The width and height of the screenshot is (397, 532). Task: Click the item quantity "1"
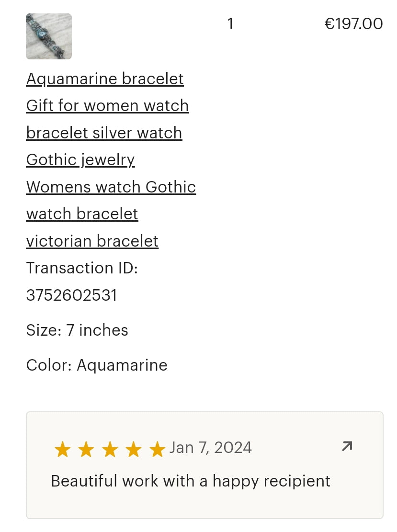click(230, 23)
